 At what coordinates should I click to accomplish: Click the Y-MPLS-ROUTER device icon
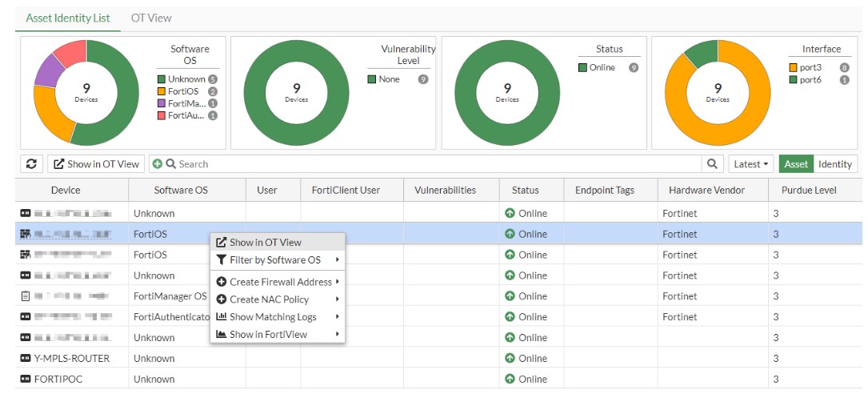25,359
